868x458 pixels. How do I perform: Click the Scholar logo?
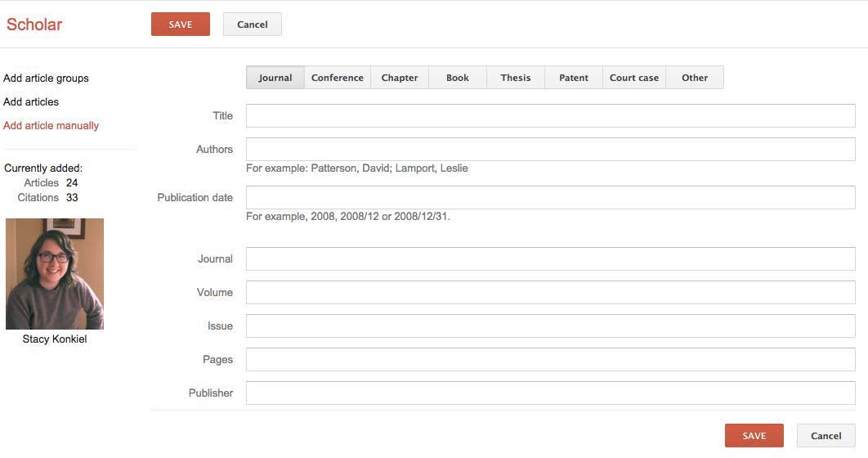(34, 25)
